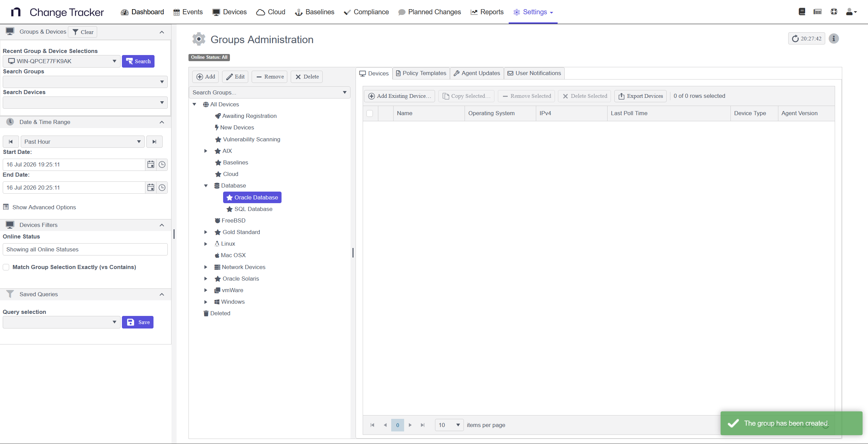868x444 pixels.
Task: Select the FreeBSD group
Action: [x=230, y=220]
